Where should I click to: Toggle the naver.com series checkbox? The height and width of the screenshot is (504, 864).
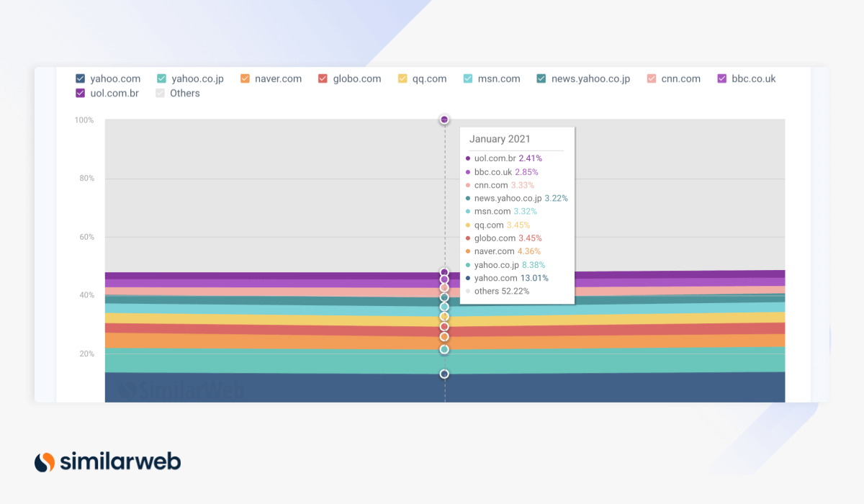coord(245,78)
